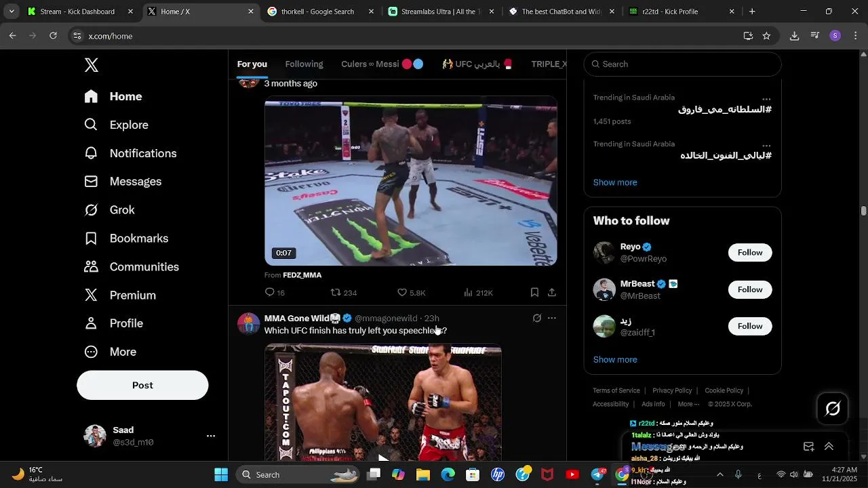Switch to Culers ∞ Messi tab
The width and height of the screenshot is (868, 488).
(x=382, y=64)
